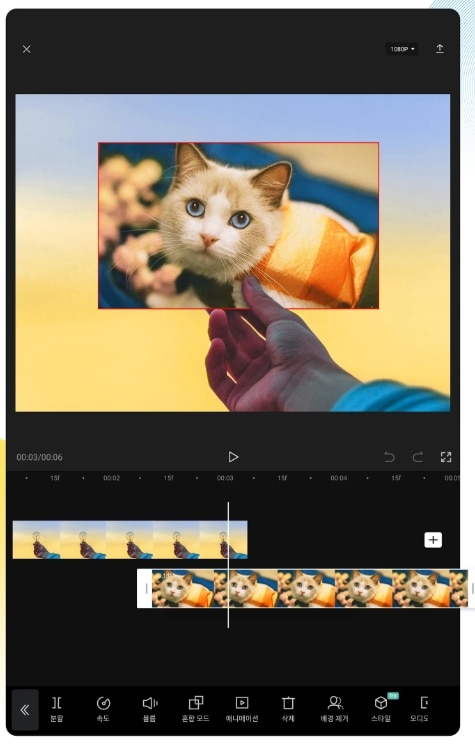Click the 00:04 mark on timeline ruler
The image size is (475, 745).
point(339,478)
